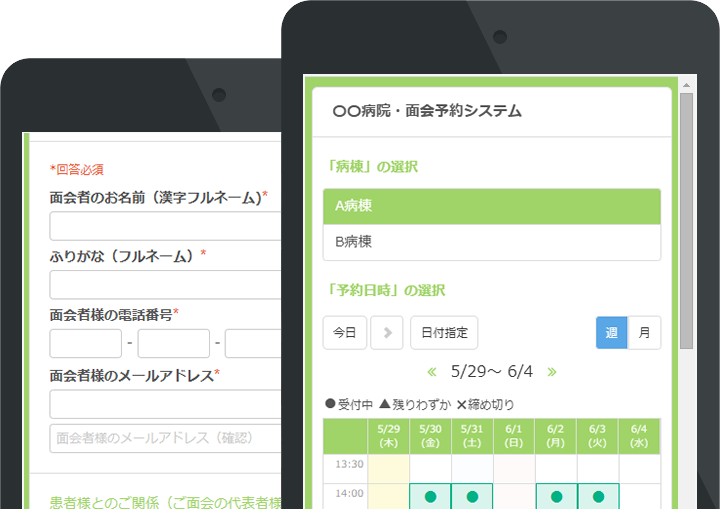Click the 面会者様のメールアドレス email field
This screenshot has width=722, height=509.
click(x=165, y=404)
